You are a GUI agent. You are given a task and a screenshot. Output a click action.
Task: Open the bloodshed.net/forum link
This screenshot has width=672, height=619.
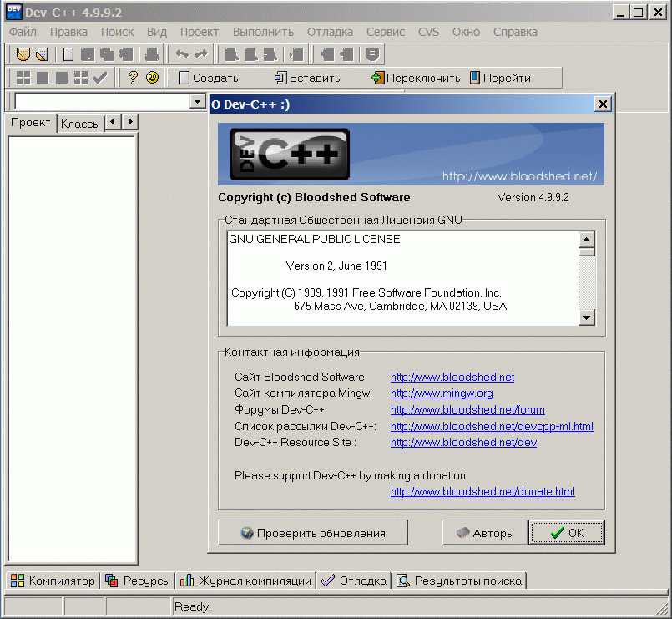[x=467, y=409]
